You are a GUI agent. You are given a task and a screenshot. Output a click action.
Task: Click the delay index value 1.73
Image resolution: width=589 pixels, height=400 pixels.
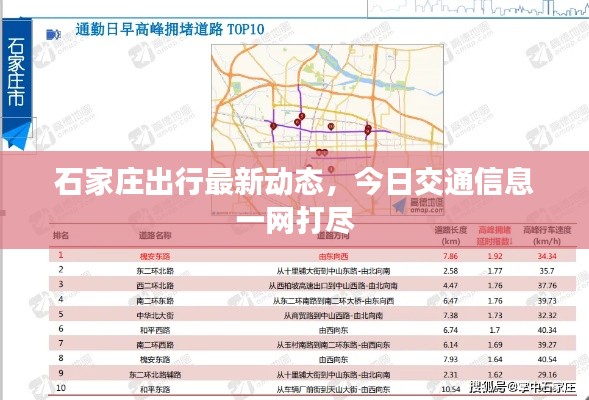495,315
